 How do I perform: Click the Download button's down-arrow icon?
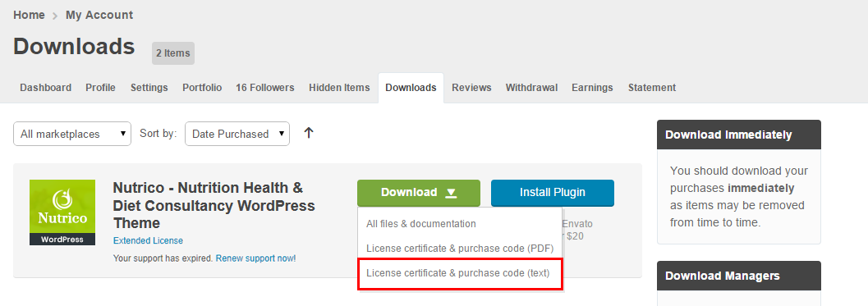coord(451,193)
